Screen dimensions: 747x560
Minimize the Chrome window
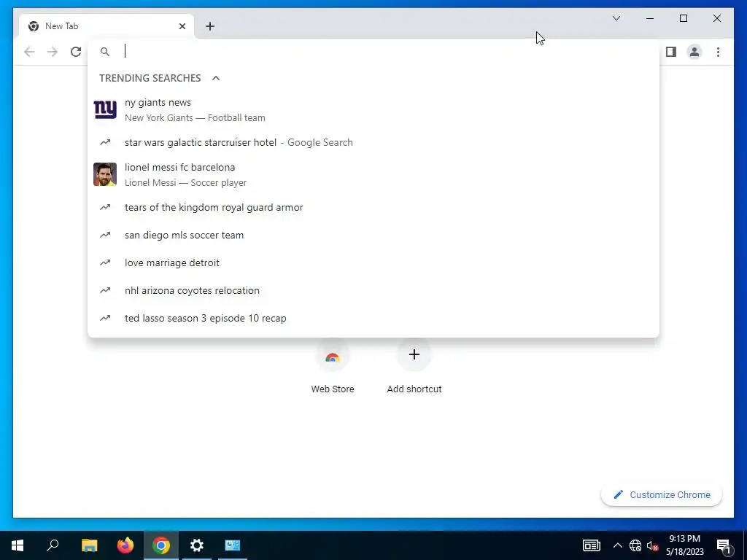650,18
